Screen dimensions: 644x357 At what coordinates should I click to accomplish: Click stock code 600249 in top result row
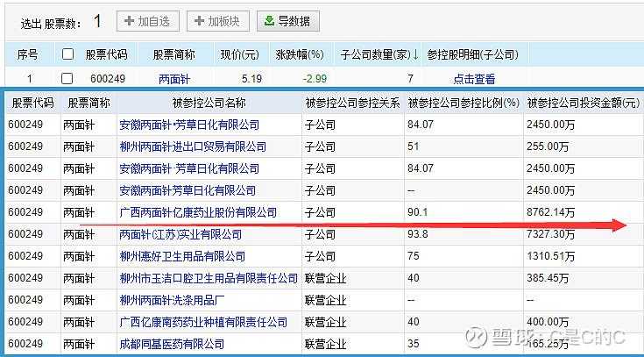pyautogui.click(x=108, y=79)
